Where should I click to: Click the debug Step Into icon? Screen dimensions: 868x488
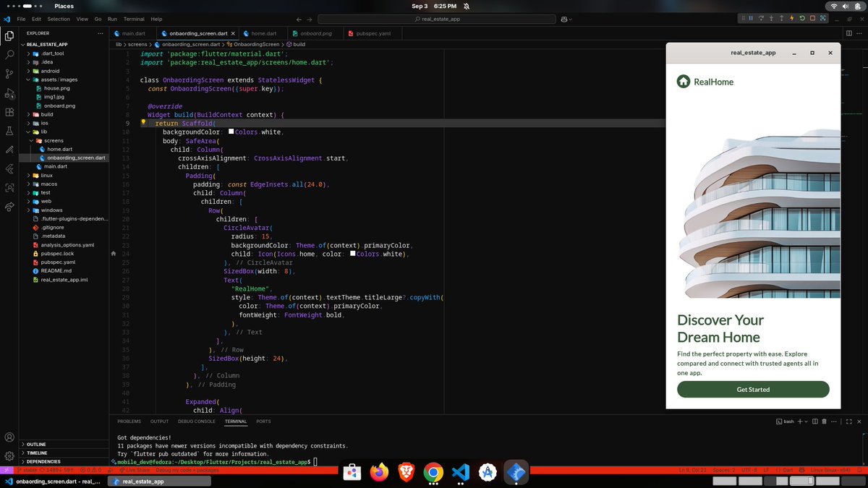pos(771,18)
